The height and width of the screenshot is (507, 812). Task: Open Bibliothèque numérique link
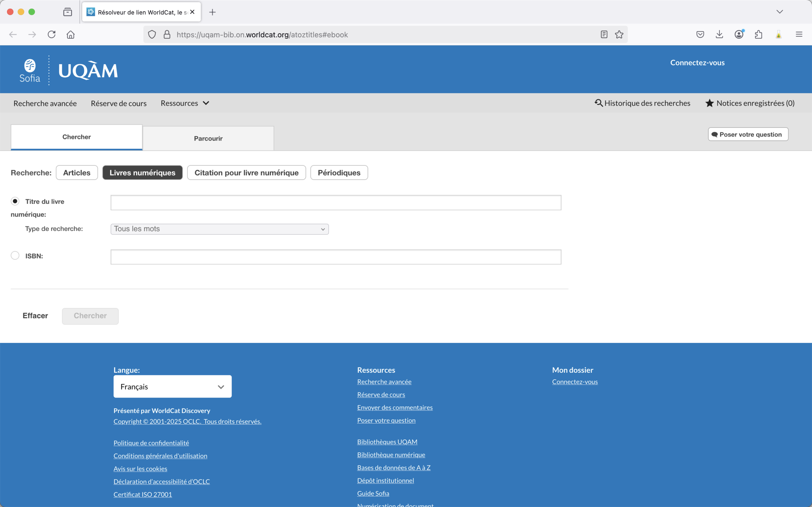click(391, 455)
